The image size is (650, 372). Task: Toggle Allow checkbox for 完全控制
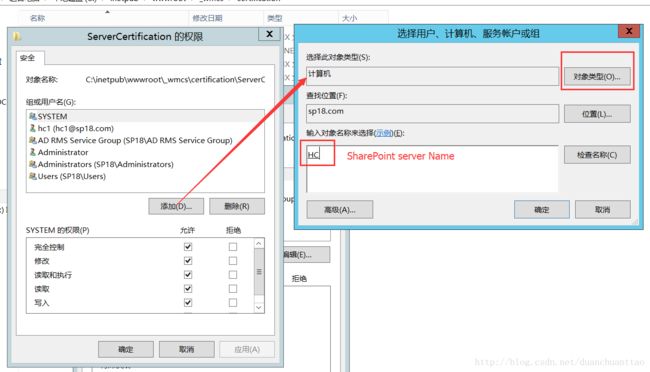(x=188, y=247)
